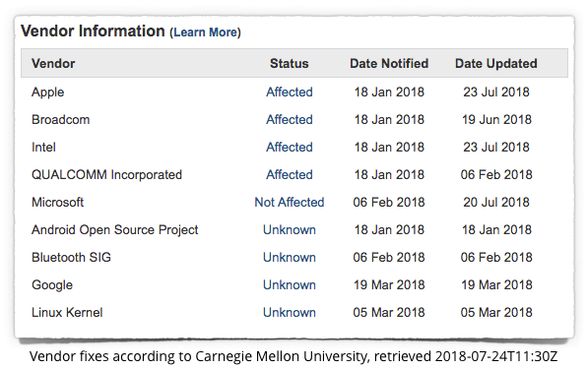Screen dimensions: 588x369
Task: Click the Status column header
Action: pyautogui.click(x=290, y=63)
